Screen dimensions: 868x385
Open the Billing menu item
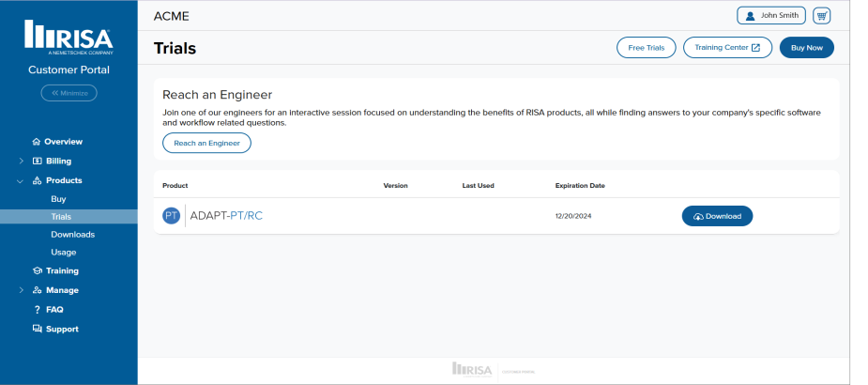pos(59,161)
